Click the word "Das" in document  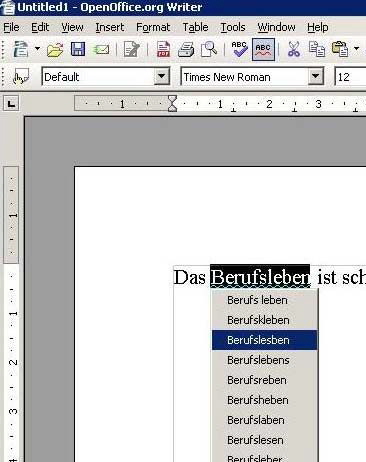pyautogui.click(x=189, y=277)
